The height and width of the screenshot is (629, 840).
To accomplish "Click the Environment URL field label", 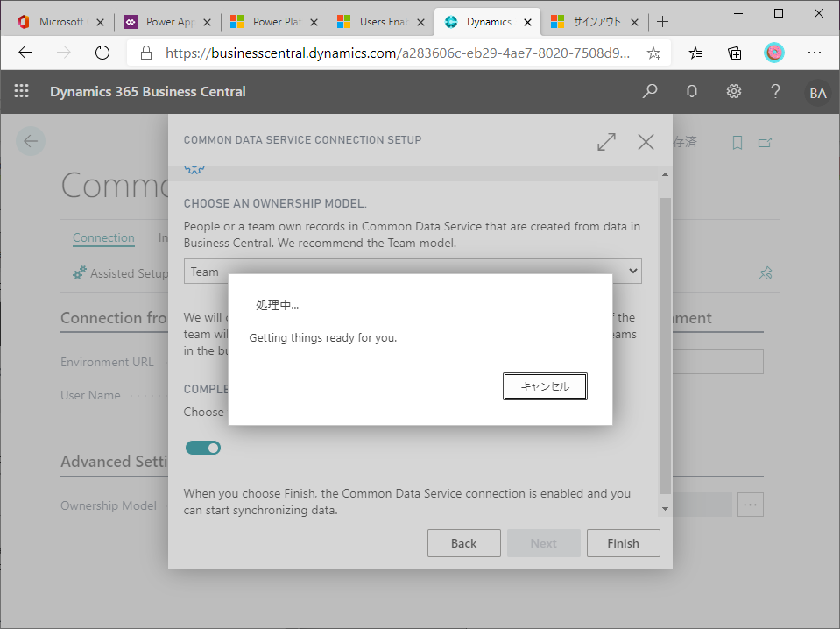I will tap(107, 362).
